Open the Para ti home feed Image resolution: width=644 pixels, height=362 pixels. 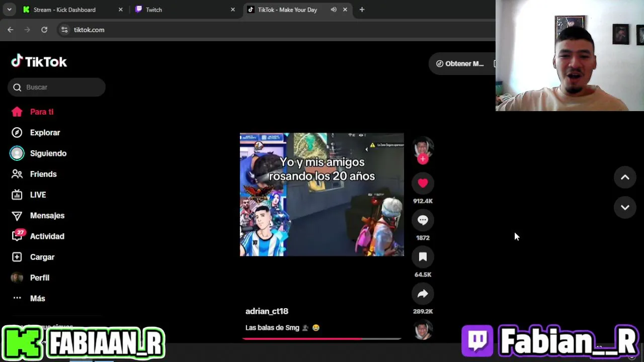(x=33, y=112)
